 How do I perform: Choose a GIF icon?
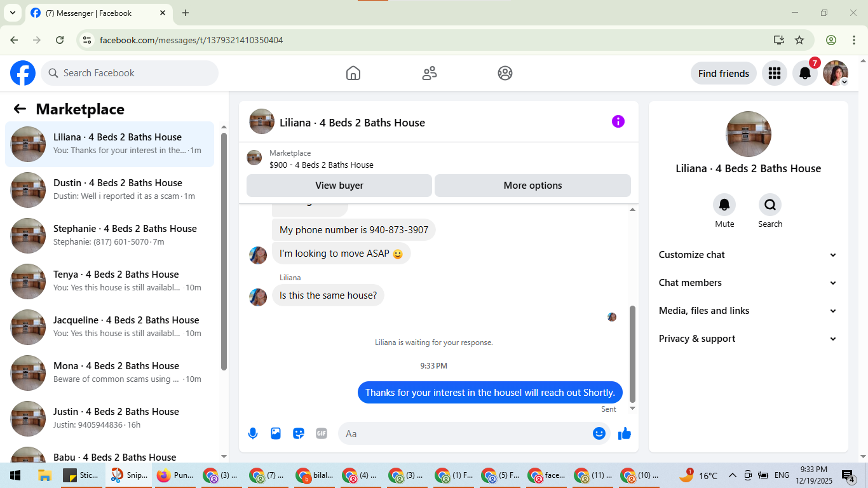click(x=322, y=433)
